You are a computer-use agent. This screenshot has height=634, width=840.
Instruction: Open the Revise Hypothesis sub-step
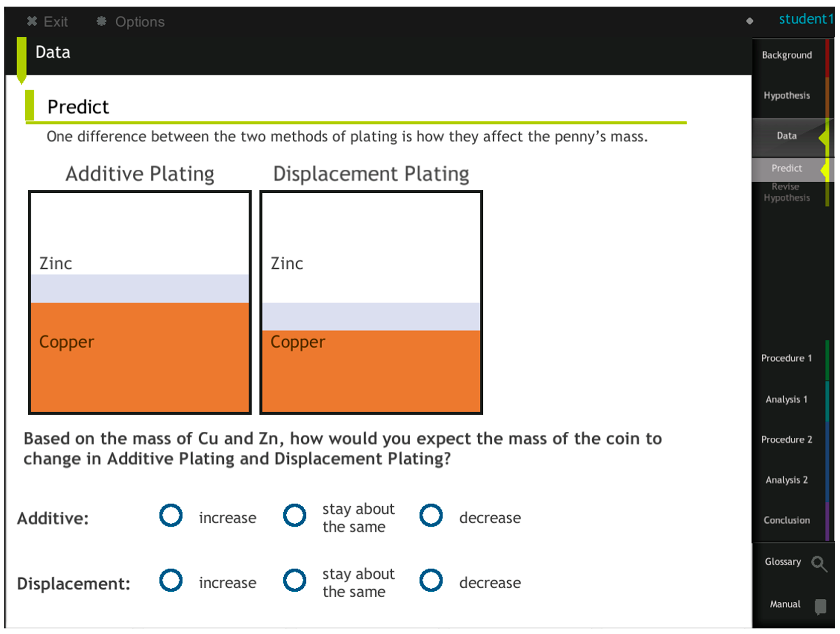(786, 192)
